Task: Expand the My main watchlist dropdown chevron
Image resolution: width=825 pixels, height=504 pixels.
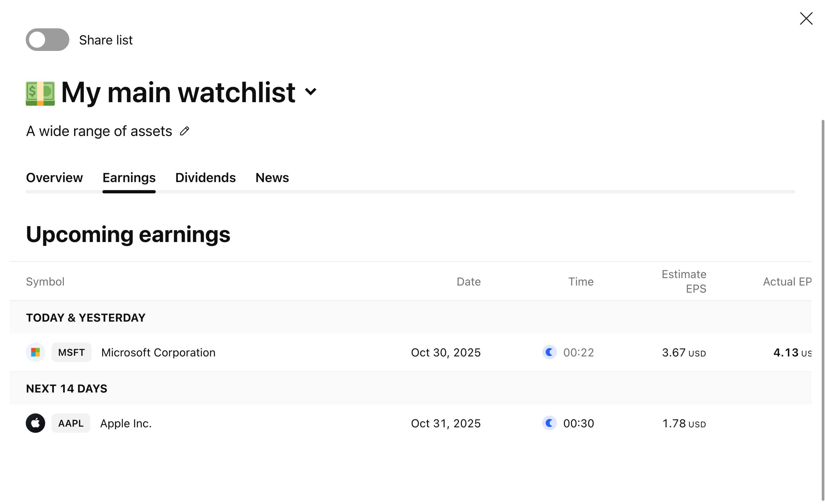Action: (x=311, y=92)
